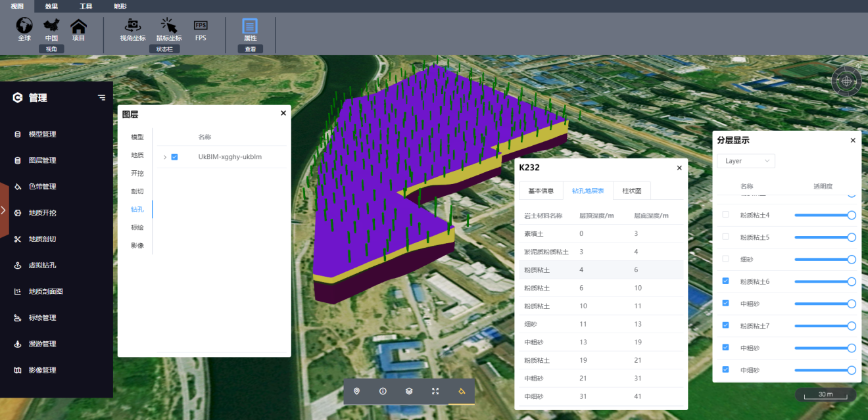Click the fullscreen icon in bottom toolbar
Image resolution: width=868 pixels, height=420 pixels.
pyautogui.click(x=435, y=391)
